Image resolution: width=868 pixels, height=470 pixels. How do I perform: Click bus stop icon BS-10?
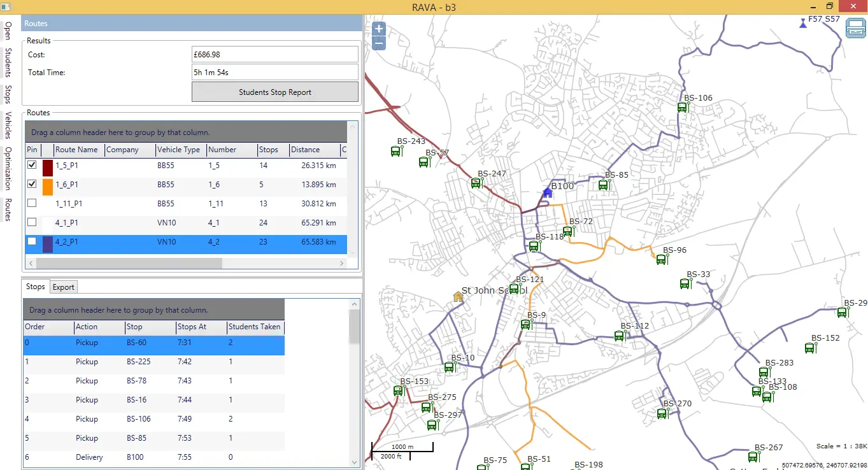(x=450, y=367)
